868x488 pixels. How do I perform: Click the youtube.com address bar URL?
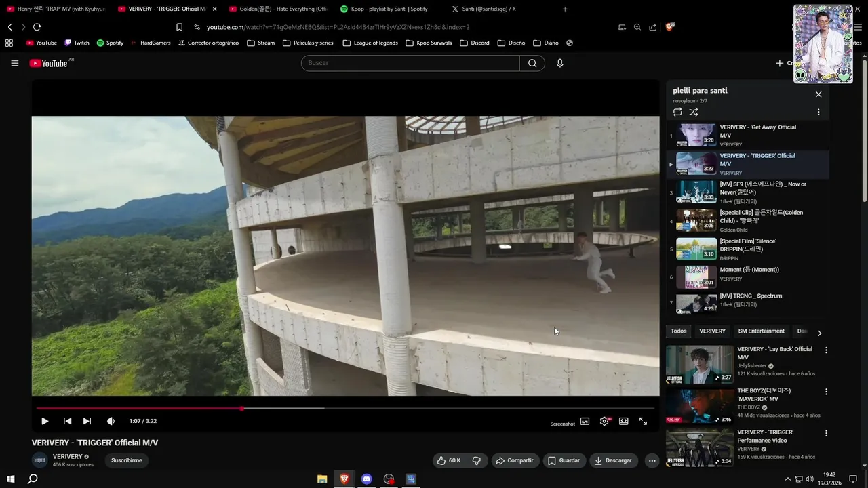338,27
